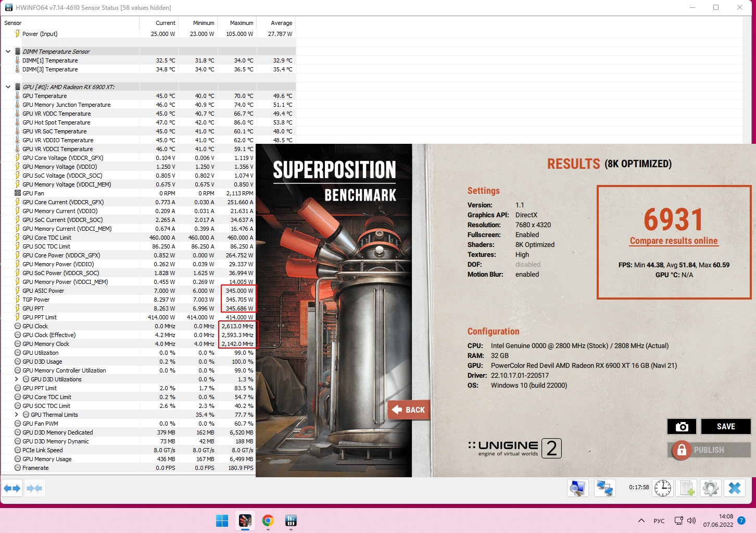This screenshot has height=533, width=756.
Task: Expand the GPU Thermal Limits row
Action: (x=16, y=415)
